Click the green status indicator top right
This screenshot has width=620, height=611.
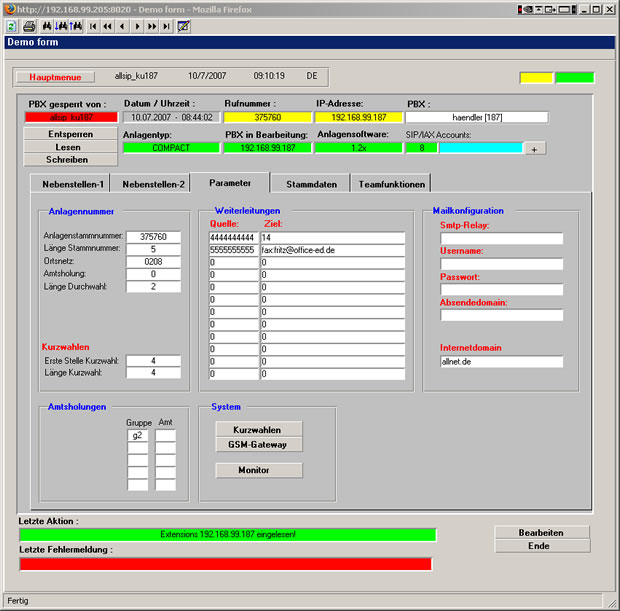click(x=575, y=78)
